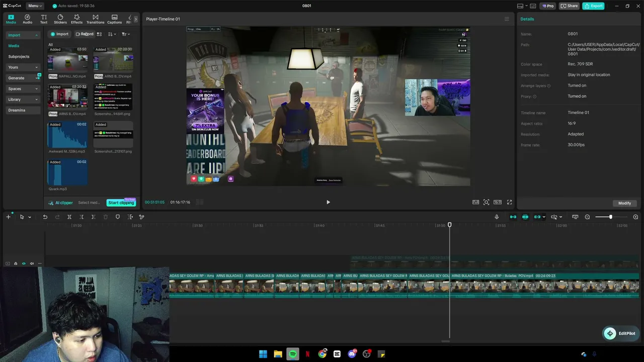Delete the selected clip with the trash icon

click(106, 217)
